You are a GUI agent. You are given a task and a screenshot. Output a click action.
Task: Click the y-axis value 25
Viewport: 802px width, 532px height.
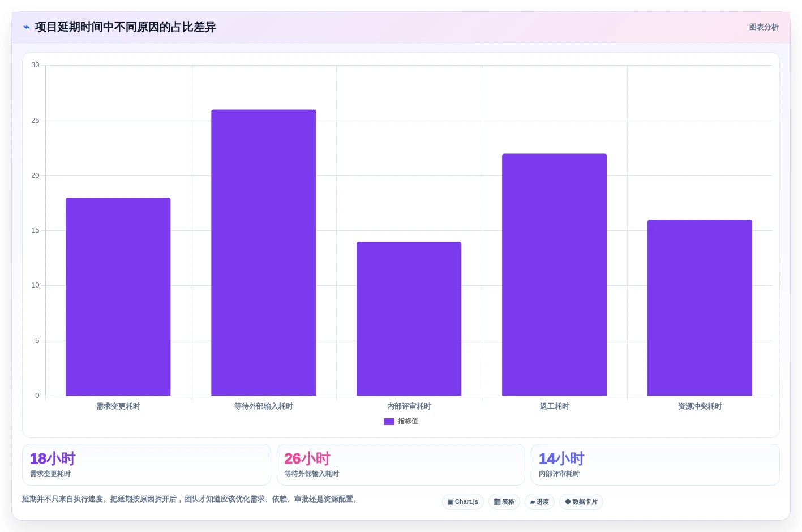coord(35,121)
